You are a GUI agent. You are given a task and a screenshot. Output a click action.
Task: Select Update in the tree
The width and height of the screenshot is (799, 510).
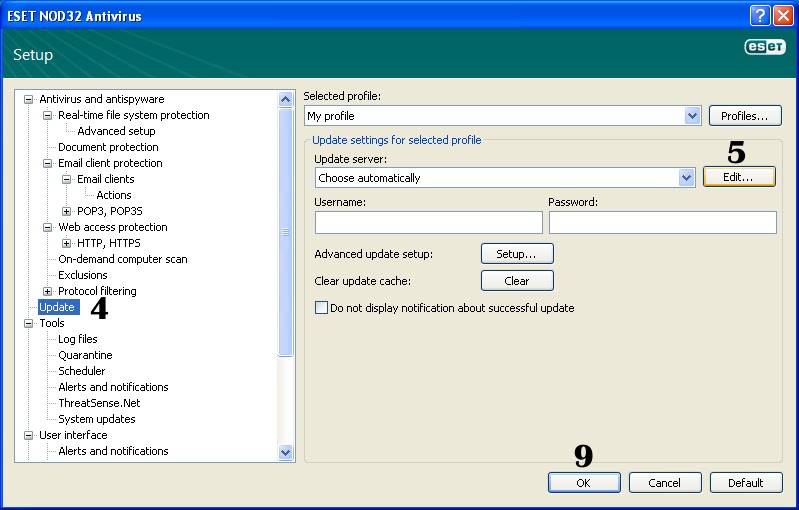click(x=57, y=307)
